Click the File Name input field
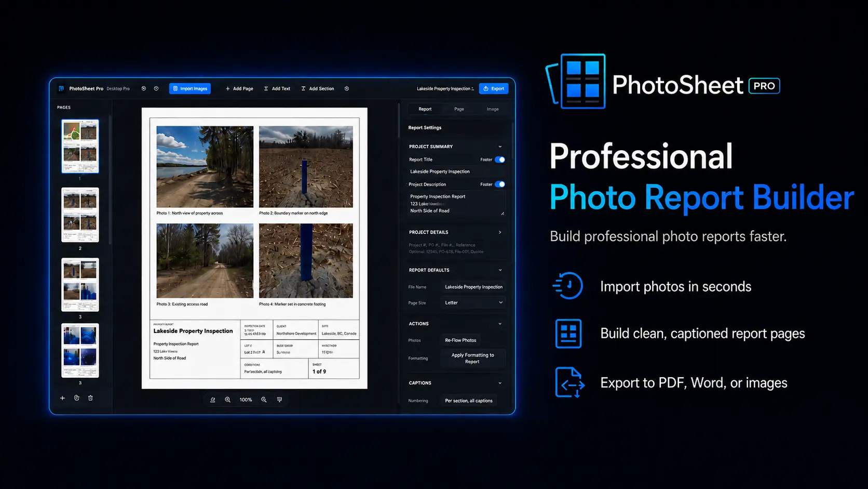The image size is (868, 489). coord(473,287)
